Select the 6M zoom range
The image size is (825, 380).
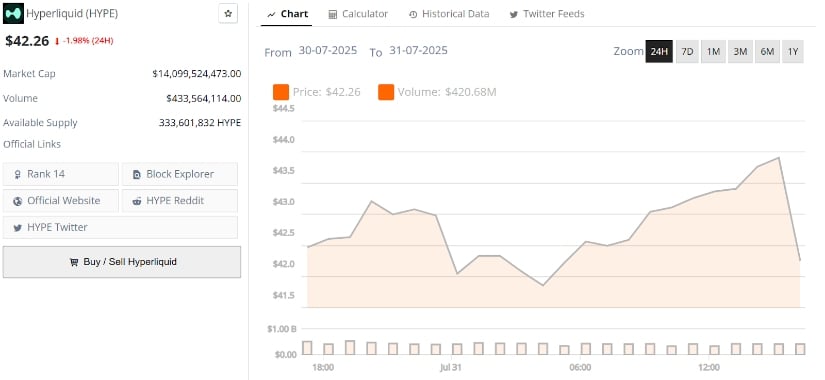tap(767, 52)
